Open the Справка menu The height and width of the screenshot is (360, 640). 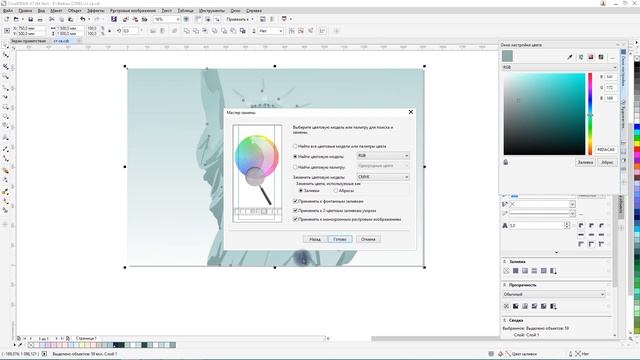(x=254, y=11)
